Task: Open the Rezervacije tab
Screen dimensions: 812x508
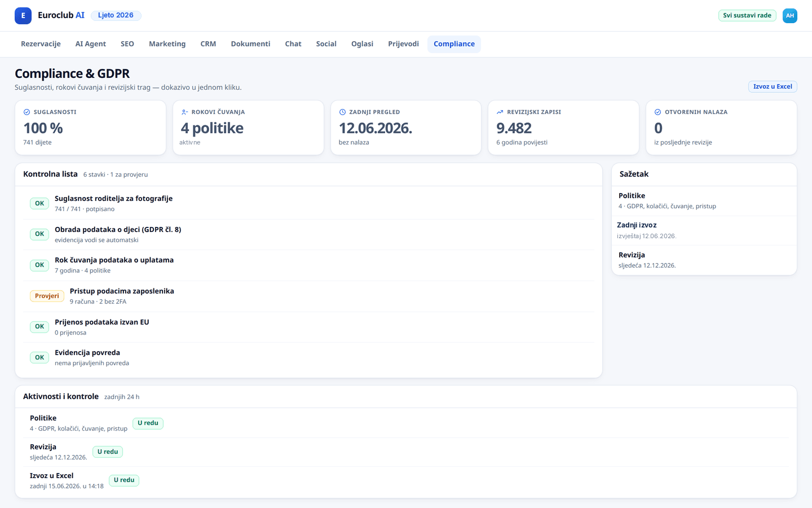Action: [41, 44]
